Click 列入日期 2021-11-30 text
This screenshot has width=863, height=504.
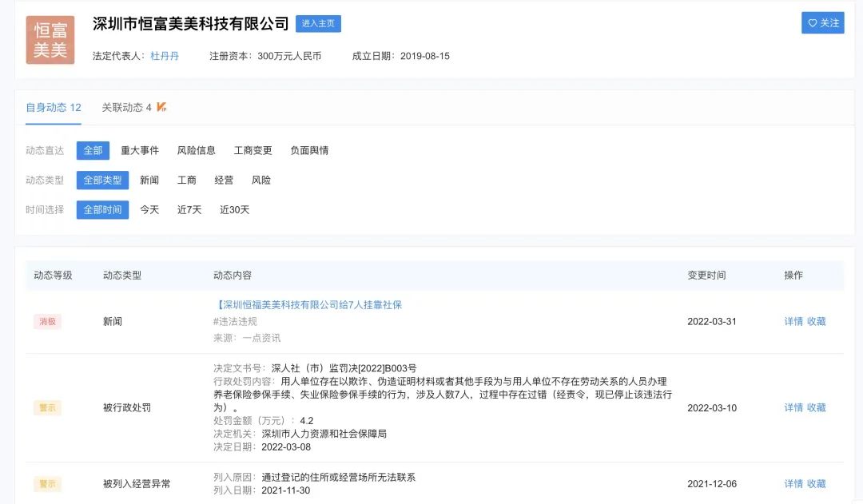pyautogui.click(x=262, y=490)
